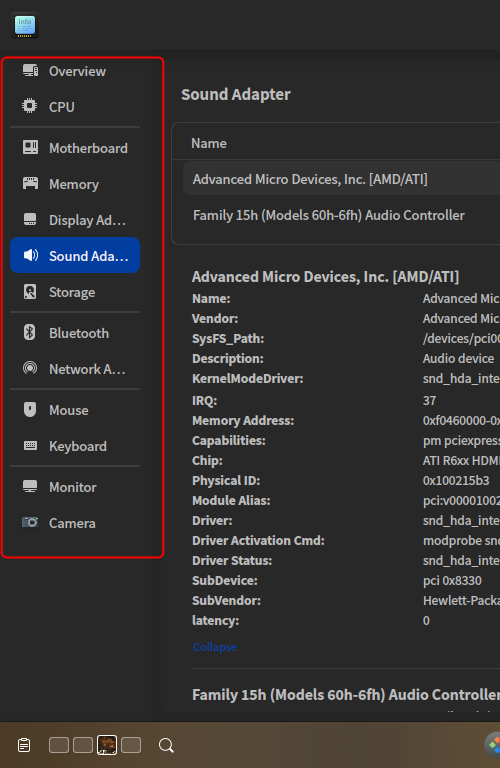This screenshot has height=768, width=500.
Task: Go to the Mouse label in sidebar
Action: coord(69,410)
